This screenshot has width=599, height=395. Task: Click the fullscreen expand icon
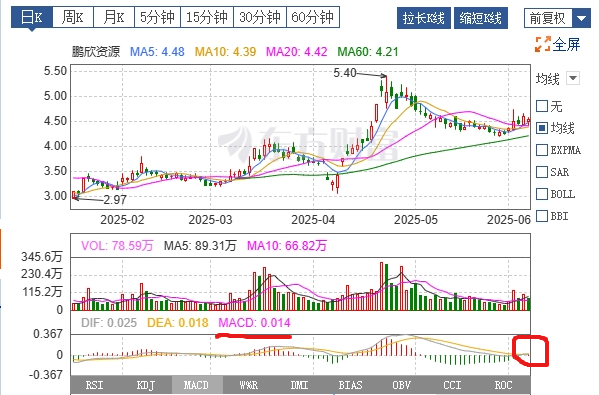[x=542, y=44]
